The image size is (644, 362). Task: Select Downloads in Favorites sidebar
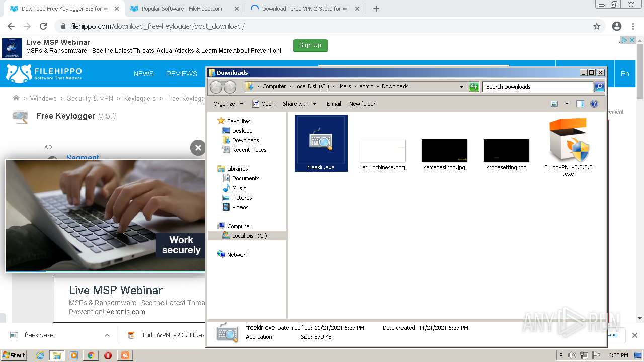click(246, 140)
